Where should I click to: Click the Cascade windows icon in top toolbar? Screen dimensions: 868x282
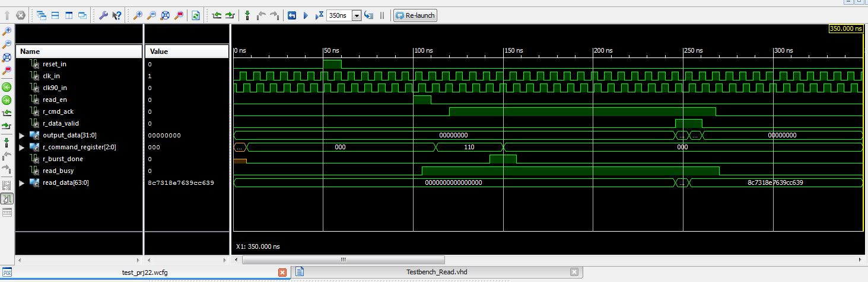click(42, 15)
